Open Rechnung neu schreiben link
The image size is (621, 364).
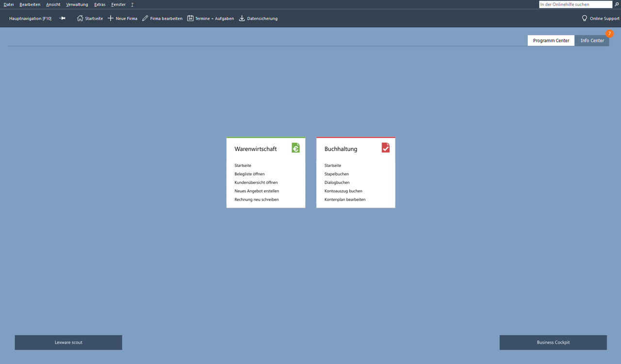[257, 200]
